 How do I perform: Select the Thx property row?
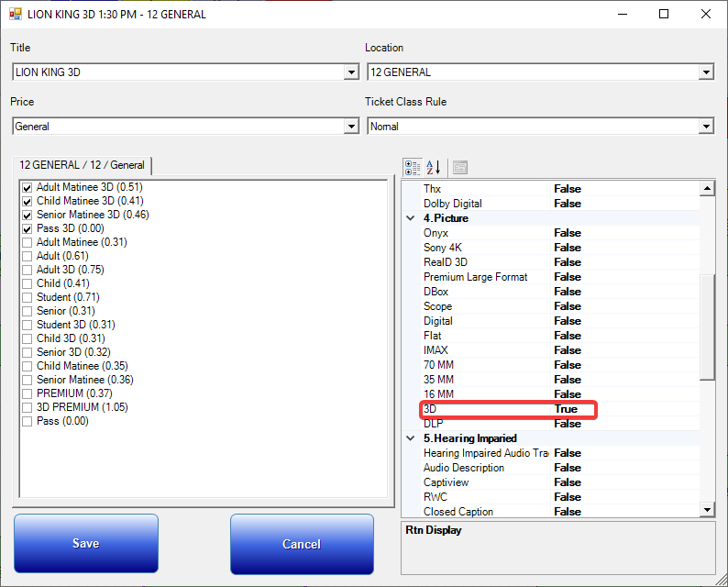point(560,189)
